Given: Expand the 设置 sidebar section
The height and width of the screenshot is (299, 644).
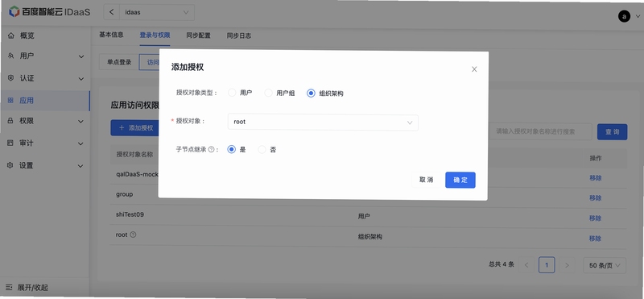Looking at the screenshot, I should (x=81, y=166).
